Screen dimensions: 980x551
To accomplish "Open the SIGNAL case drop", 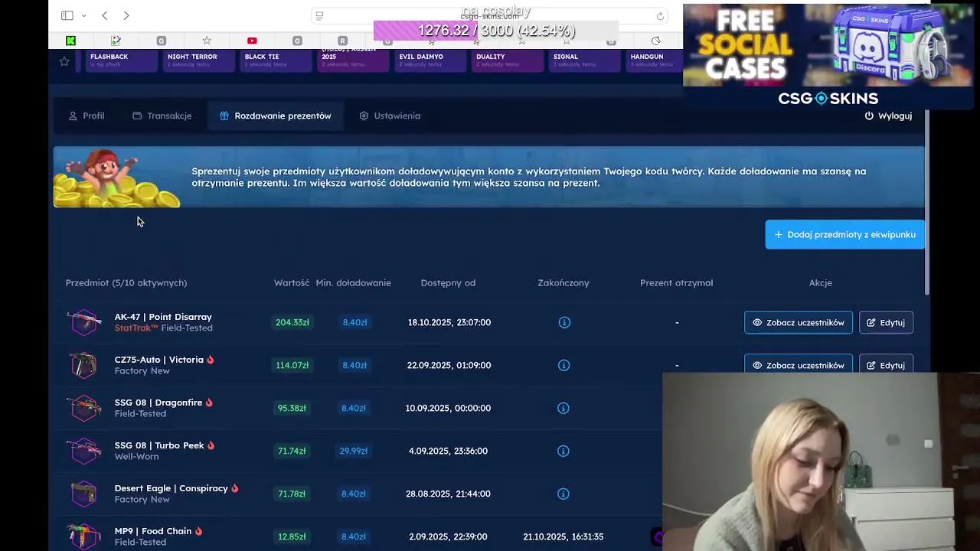I will (x=584, y=60).
